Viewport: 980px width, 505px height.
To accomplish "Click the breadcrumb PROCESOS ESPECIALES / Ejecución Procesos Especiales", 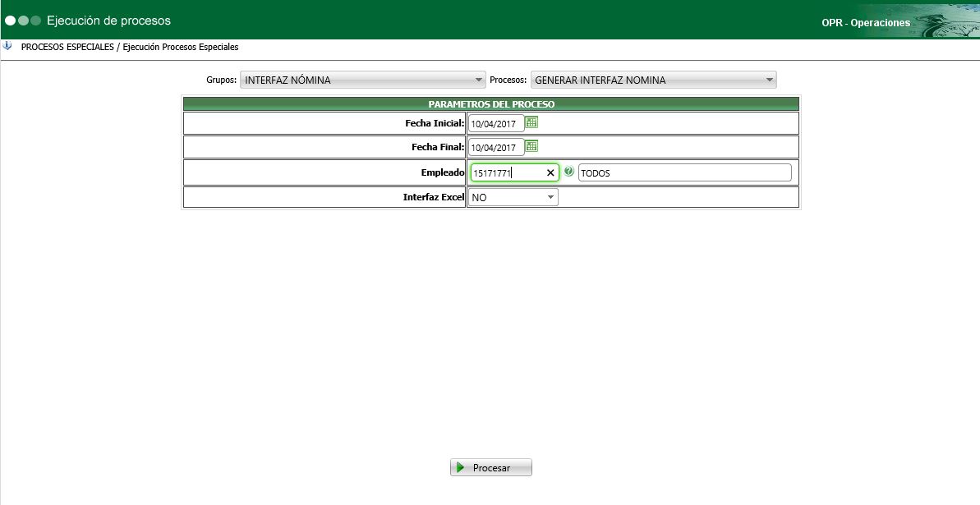I will click(x=130, y=47).
